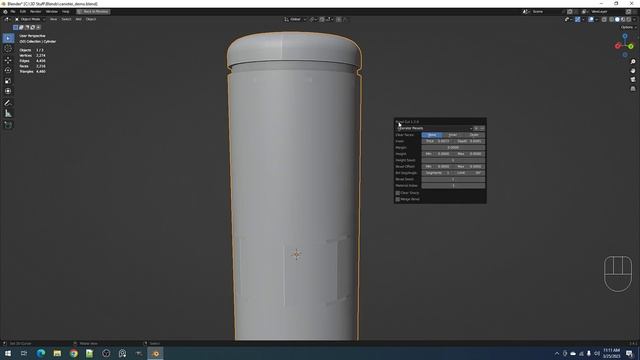
Task: Select the Transform tool
Action: point(8,91)
